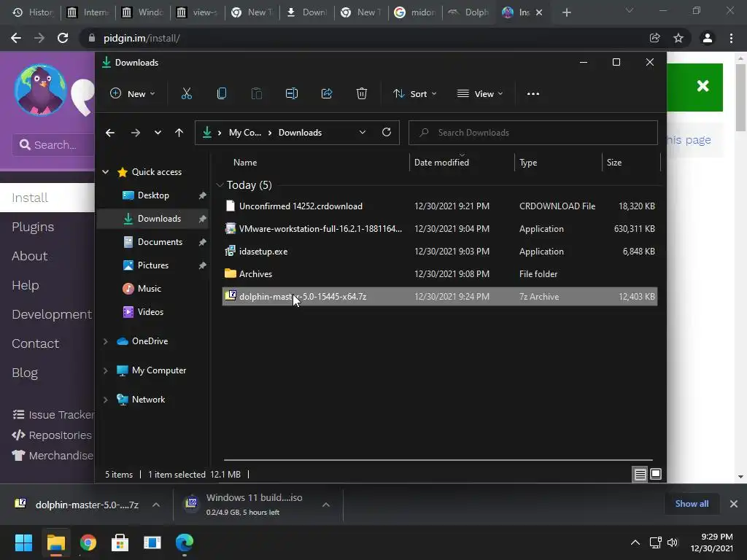
Task: Go back in Chrome browser
Action: click(x=16, y=38)
